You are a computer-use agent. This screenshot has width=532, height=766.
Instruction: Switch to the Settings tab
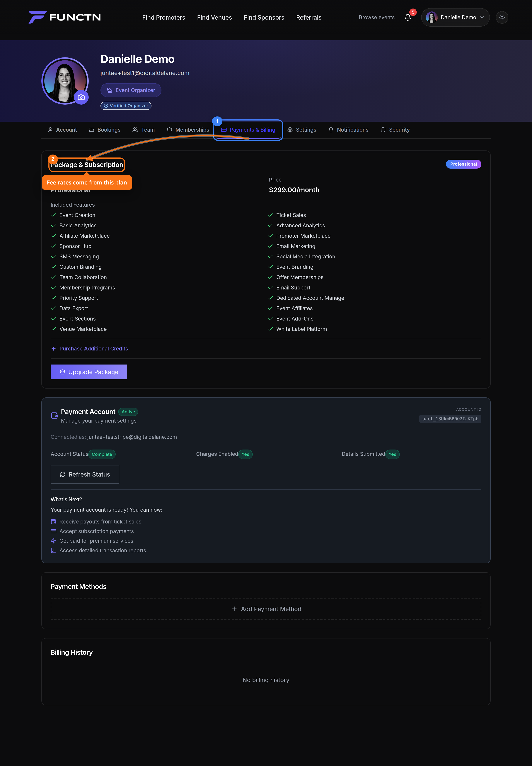point(302,130)
